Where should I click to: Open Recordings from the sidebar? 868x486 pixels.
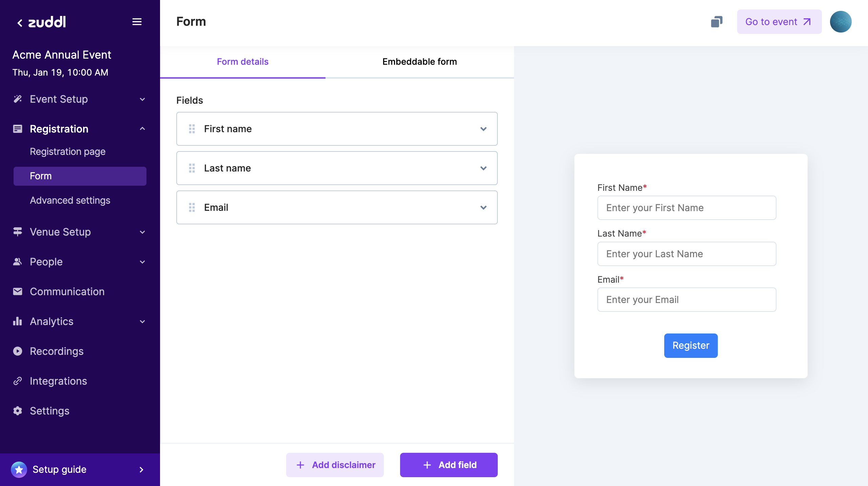pos(57,351)
